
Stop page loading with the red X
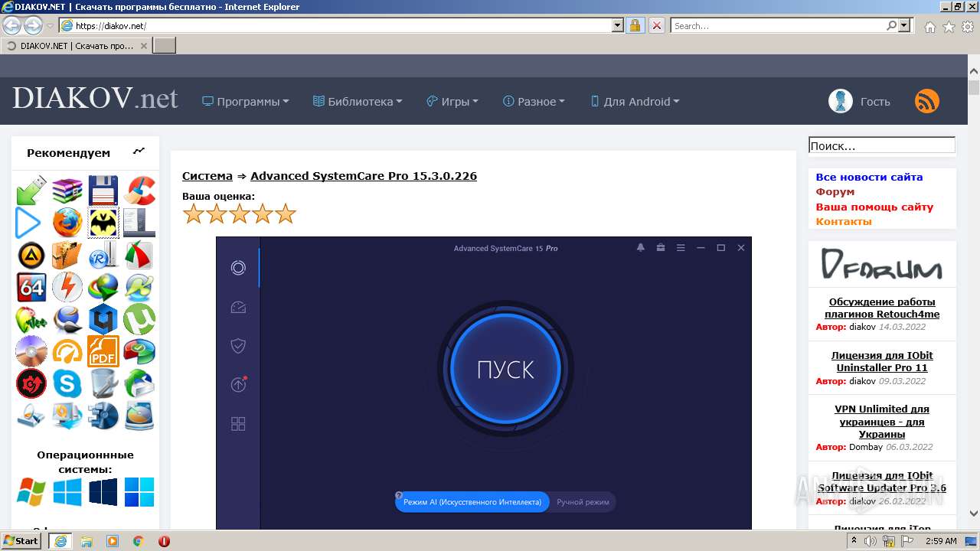click(656, 25)
